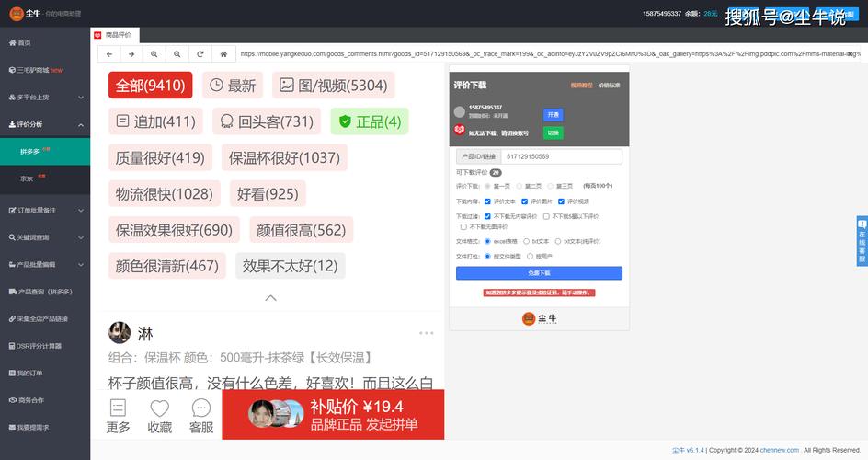Viewport: 868px width, 460px height.
Task: Filter reviews by 正品(4)
Action: 370,121
